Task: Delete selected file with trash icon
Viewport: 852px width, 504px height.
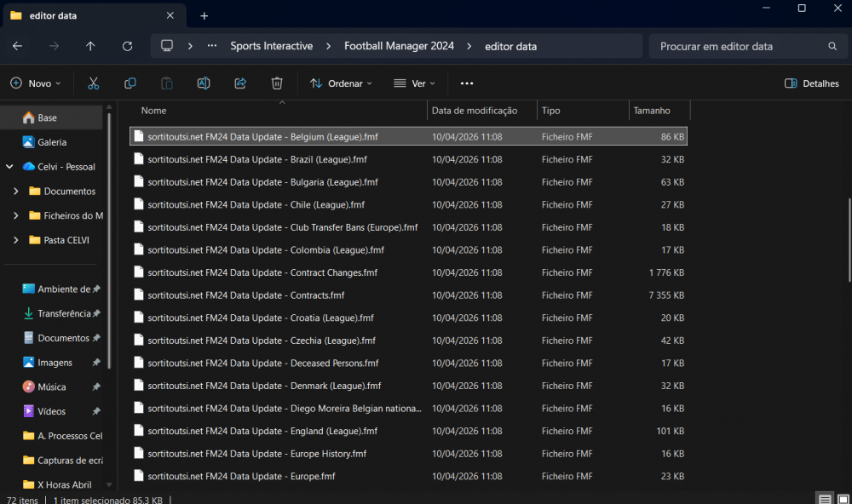Action: [x=277, y=83]
